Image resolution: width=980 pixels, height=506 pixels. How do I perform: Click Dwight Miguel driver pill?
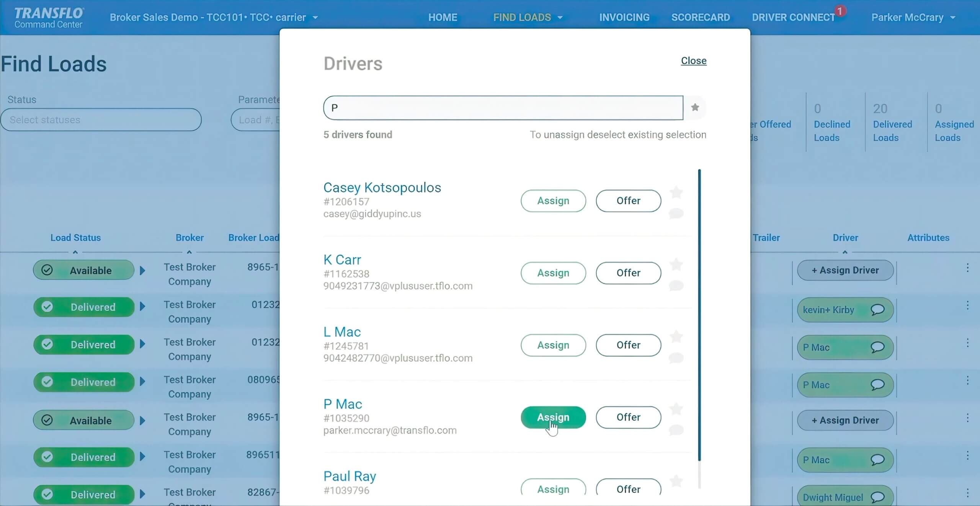click(x=845, y=496)
